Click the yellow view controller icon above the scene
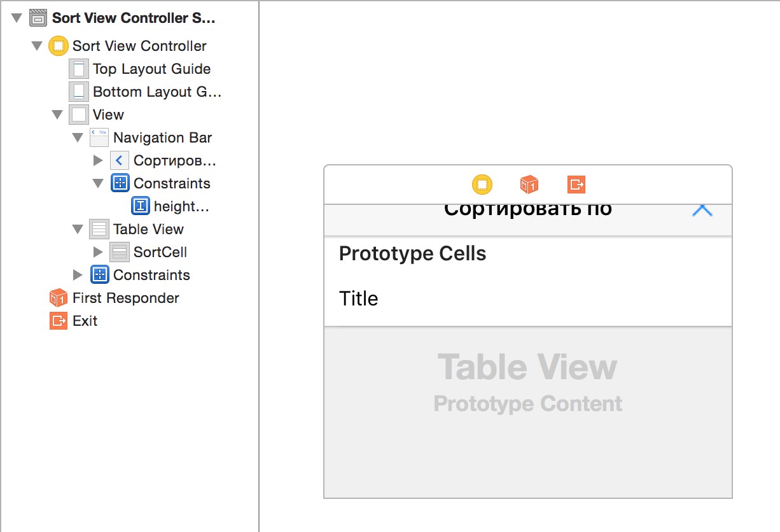This screenshot has width=780, height=532. coord(482,185)
